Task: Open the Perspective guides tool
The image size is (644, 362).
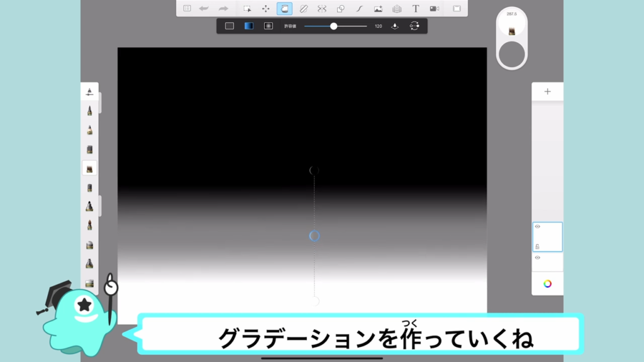Action: (397, 9)
